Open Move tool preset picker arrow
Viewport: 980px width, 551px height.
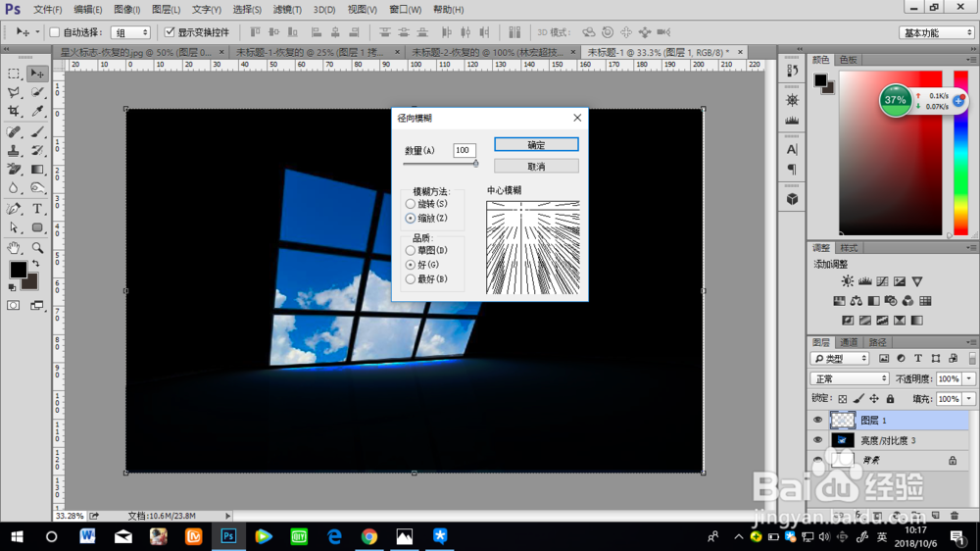tap(37, 32)
